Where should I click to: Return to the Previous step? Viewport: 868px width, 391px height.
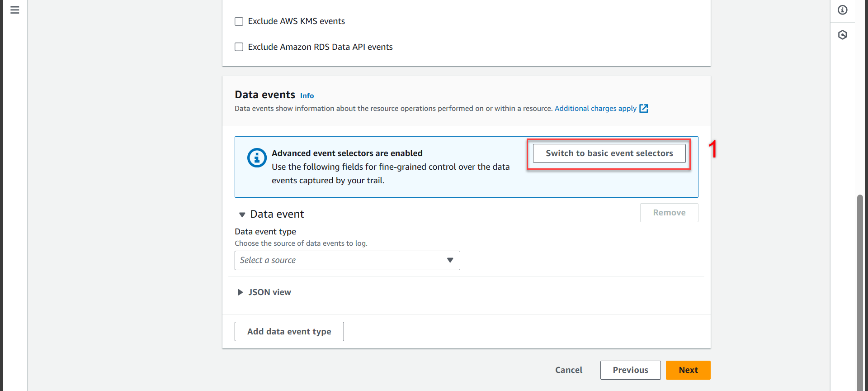tap(630, 370)
